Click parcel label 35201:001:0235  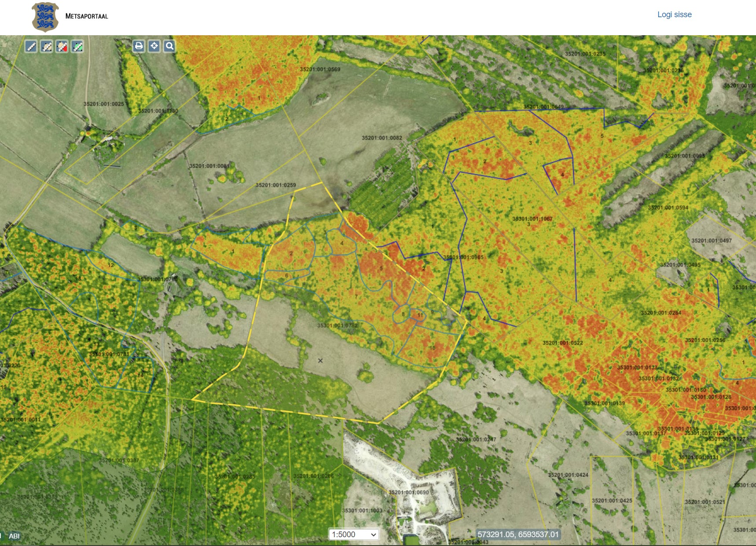(x=585, y=54)
